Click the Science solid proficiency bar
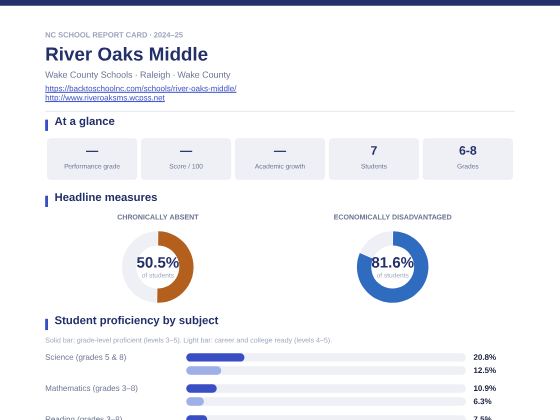The height and width of the screenshot is (420, 560). coord(215,357)
